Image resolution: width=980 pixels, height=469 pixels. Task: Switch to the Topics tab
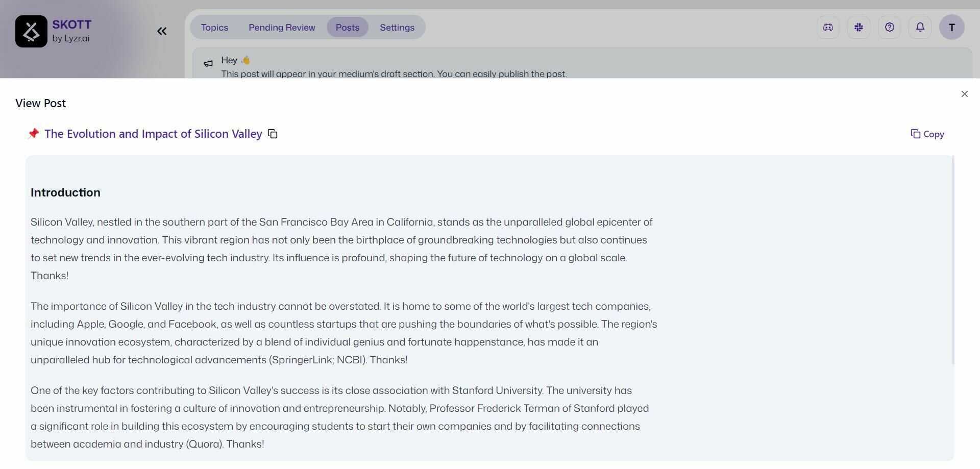click(214, 28)
